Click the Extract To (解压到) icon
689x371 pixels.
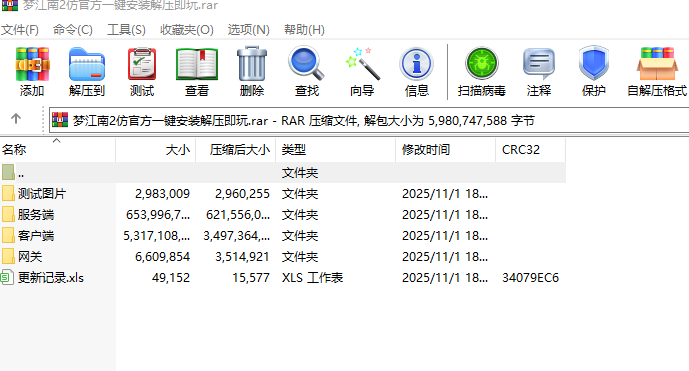(x=87, y=64)
